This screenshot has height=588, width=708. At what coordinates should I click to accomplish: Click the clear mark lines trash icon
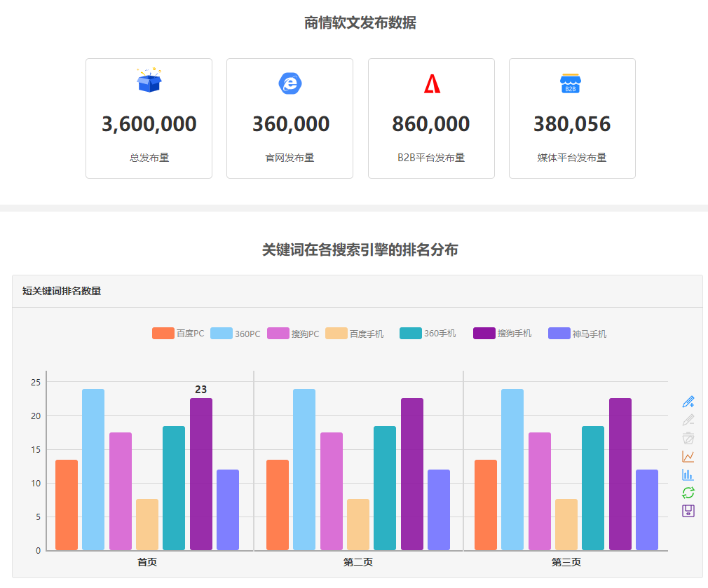(x=688, y=438)
